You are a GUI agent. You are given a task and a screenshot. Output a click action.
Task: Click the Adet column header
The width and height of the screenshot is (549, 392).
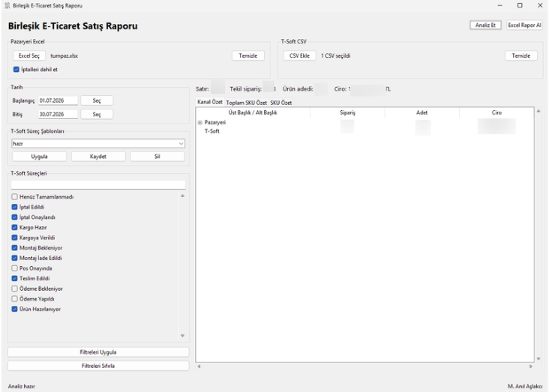click(422, 112)
